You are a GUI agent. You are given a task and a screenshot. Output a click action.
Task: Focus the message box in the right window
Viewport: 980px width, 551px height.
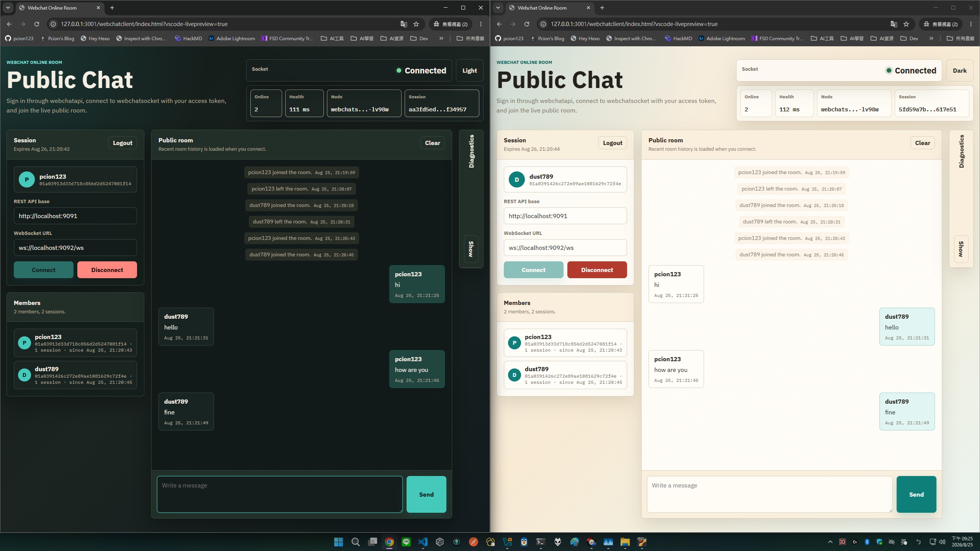coord(769,494)
